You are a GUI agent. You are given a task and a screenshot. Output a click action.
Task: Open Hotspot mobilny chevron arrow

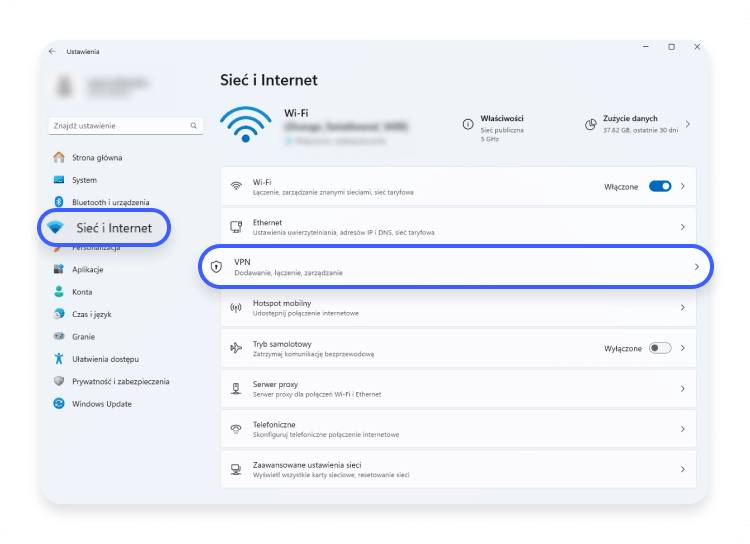pyautogui.click(x=683, y=307)
